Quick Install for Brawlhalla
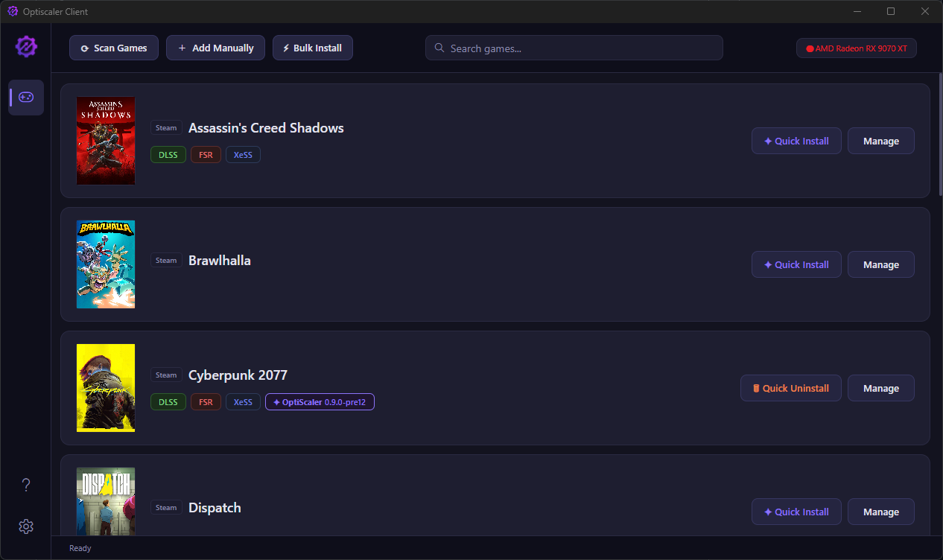Screen dimensions: 943x560 coord(796,264)
